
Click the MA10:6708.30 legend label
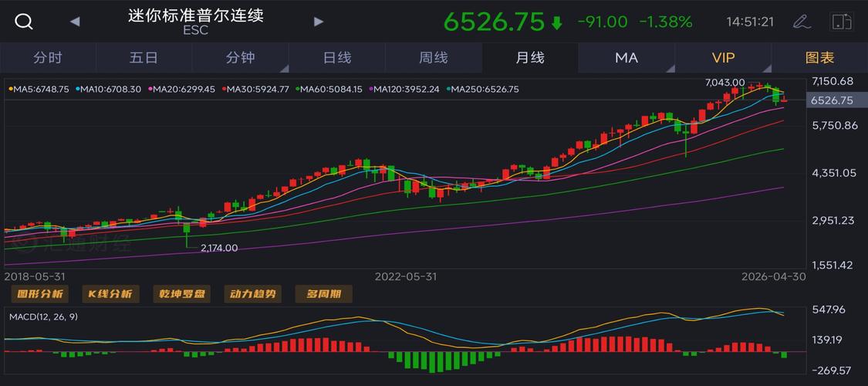coord(109,89)
